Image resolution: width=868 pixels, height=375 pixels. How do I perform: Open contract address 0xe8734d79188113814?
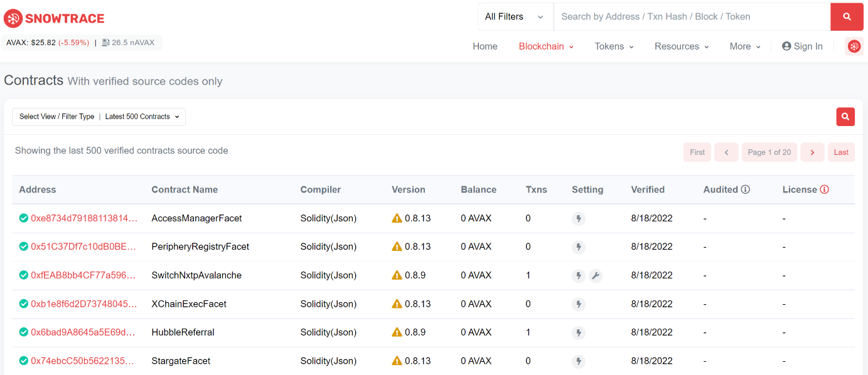coord(83,218)
